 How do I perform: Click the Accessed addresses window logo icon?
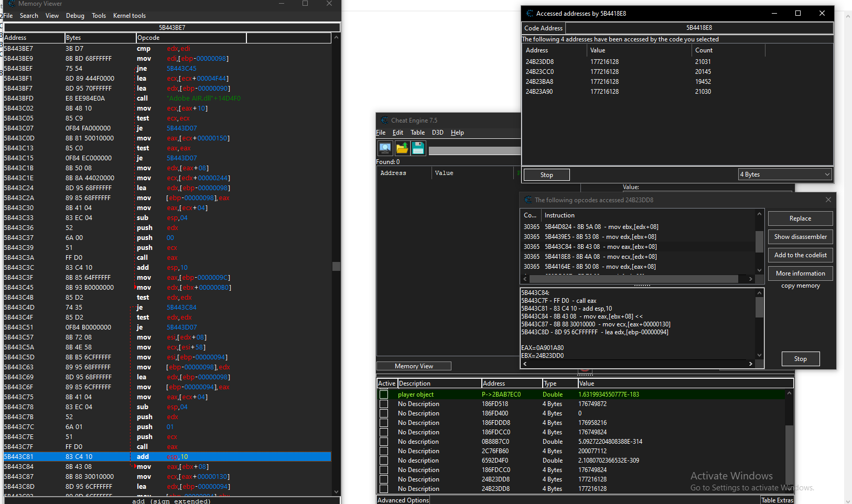(x=530, y=14)
